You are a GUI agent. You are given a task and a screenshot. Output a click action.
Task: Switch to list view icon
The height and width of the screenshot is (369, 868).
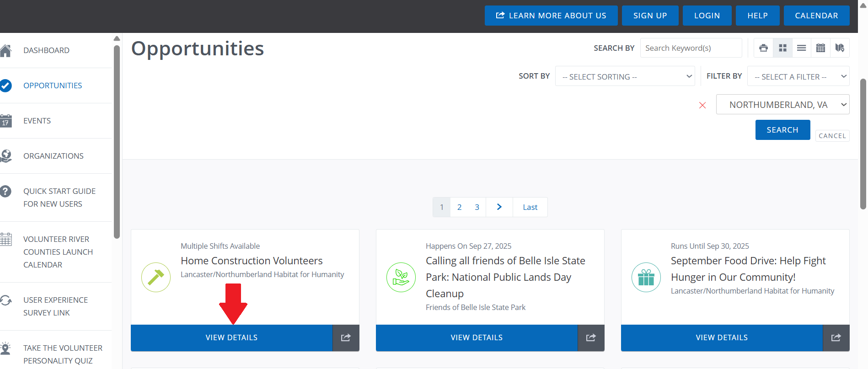tap(802, 48)
